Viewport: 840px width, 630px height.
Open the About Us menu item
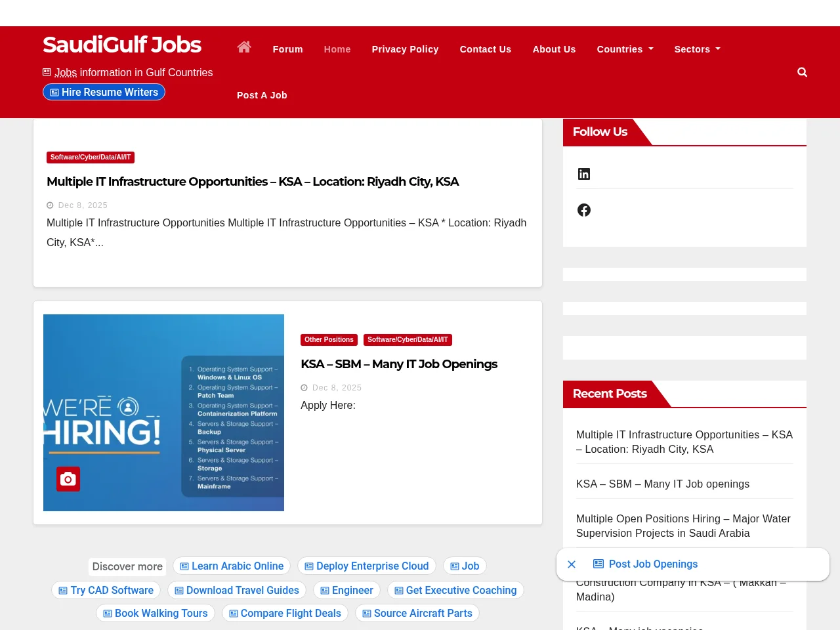click(555, 49)
